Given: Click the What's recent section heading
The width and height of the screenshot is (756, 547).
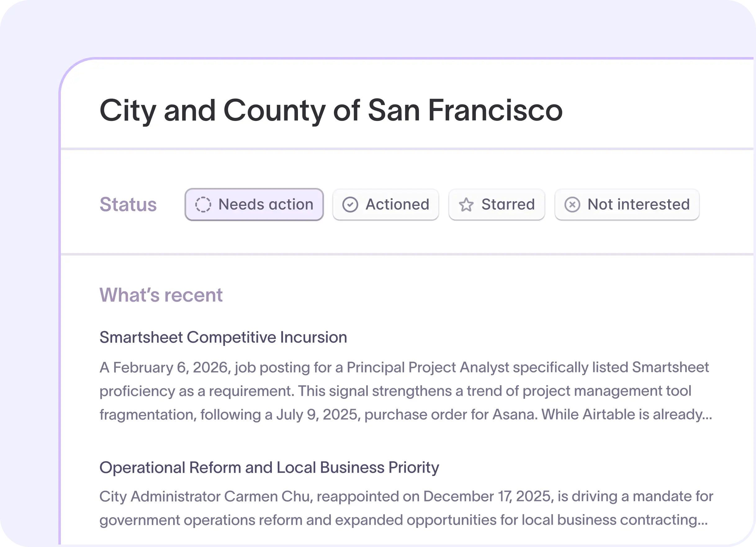Looking at the screenshot, I should (161, 295).
